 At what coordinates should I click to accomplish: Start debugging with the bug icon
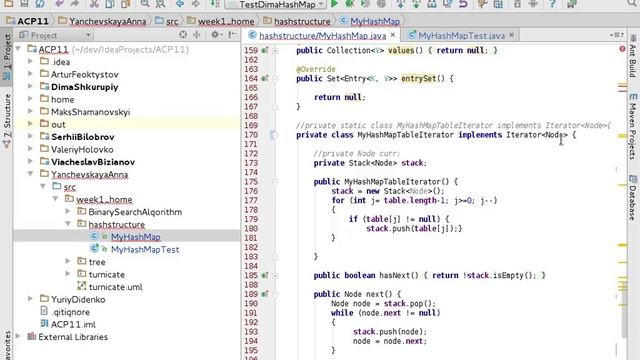click(x=350, y=4)
